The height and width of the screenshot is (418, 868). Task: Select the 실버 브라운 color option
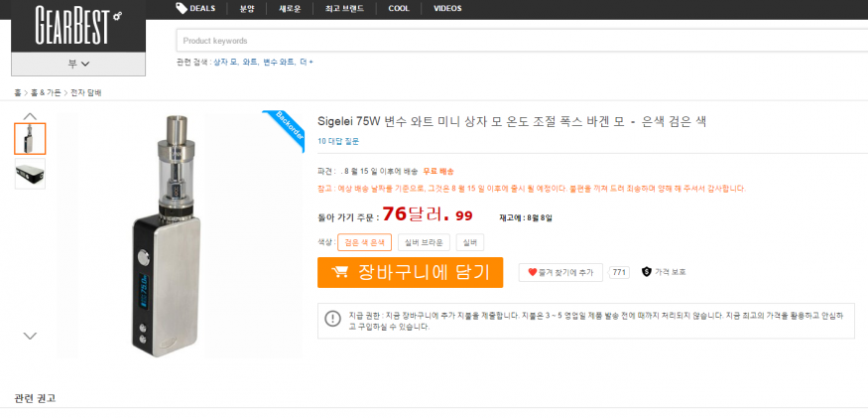tap(424, 242)
